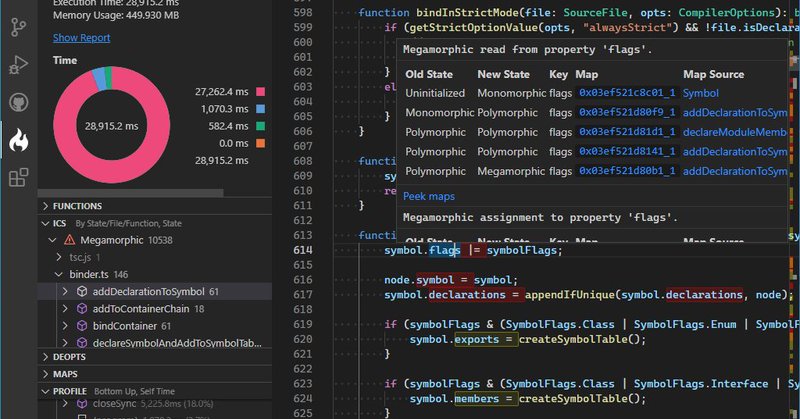The height and width of the screenshot is (419, 800).
Task: Click the bindContainer function cube icon
Action: tap(82, 326)
